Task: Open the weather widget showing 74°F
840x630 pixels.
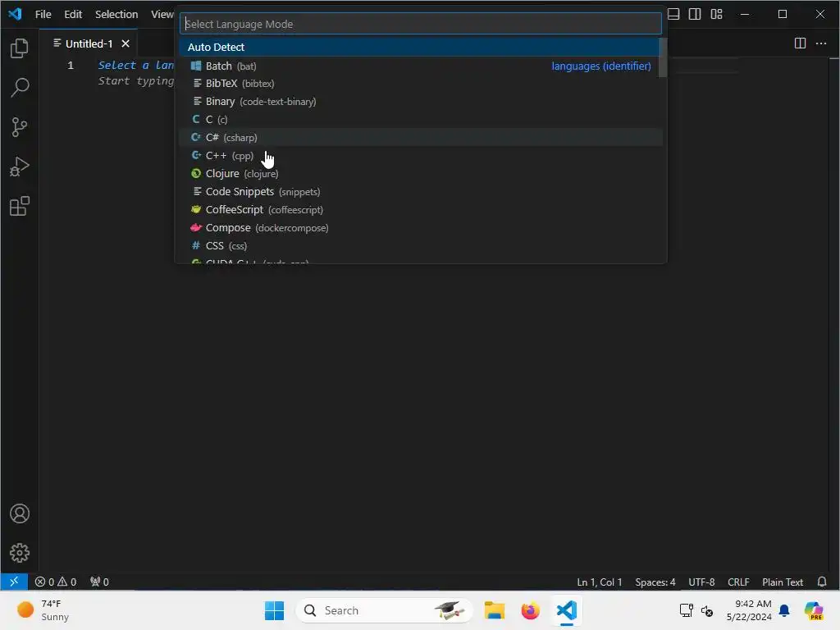Action: (43, 610)
